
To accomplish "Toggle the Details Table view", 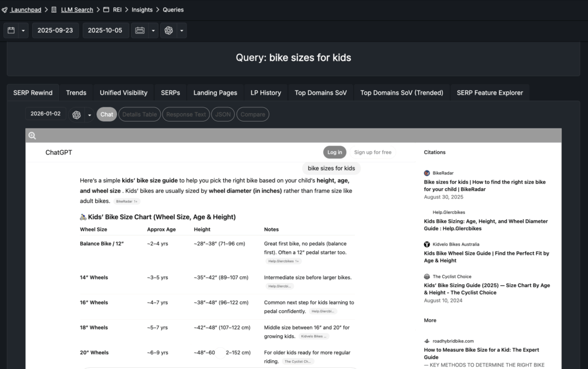I will click(x=139, y=115).
